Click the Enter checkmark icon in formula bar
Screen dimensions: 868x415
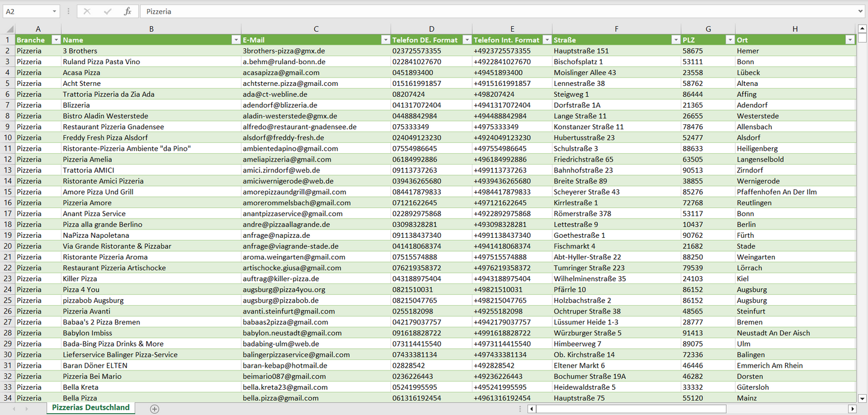click(x=108, y=11)
